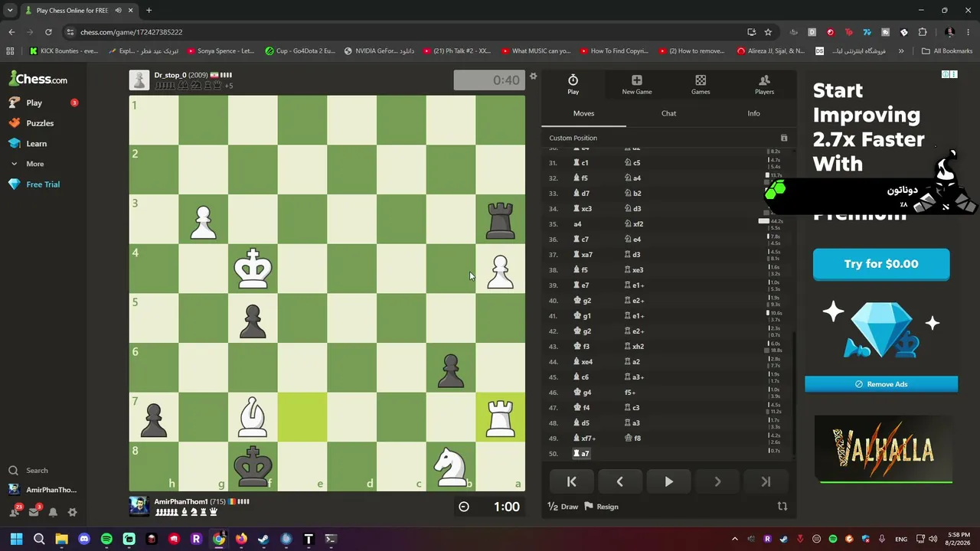Select move 43 xh2 in the move list

[x=634, y=347]
